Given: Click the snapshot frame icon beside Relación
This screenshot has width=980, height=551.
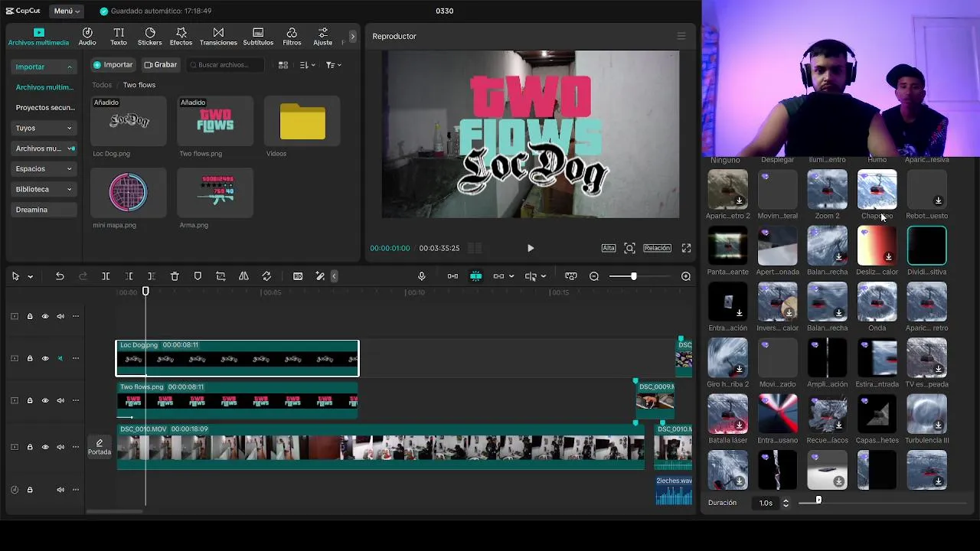Looking at the screenshot, I should click(x=629, y=248).
